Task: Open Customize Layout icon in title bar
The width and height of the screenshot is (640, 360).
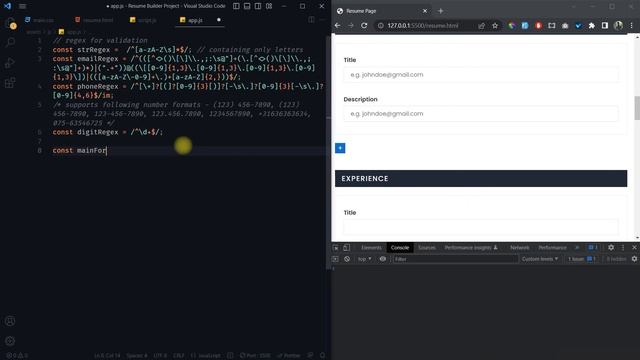Action: tap(269, 6)
